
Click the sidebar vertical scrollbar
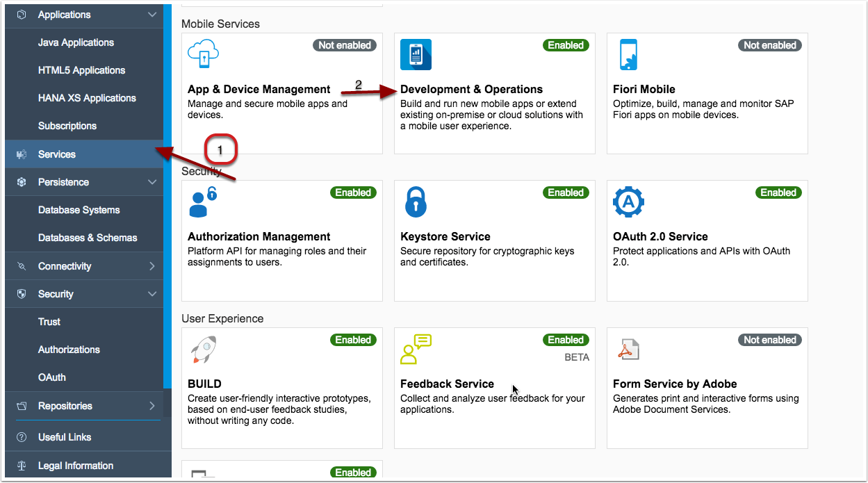point(167,195)
